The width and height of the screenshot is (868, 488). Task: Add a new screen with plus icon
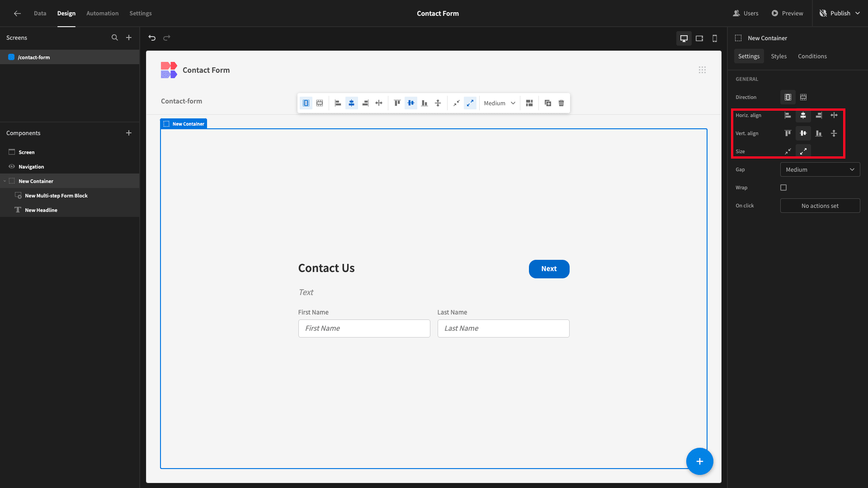[129, 38]
